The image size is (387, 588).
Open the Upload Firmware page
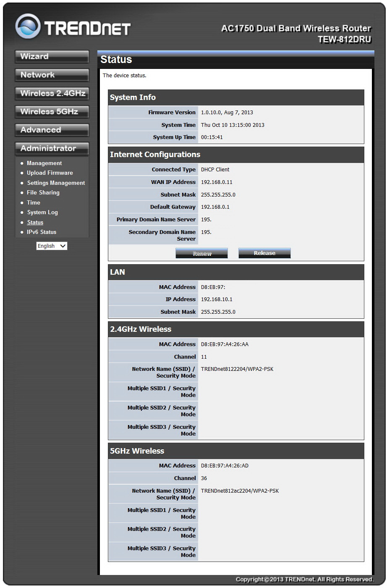tap(50, 173)
